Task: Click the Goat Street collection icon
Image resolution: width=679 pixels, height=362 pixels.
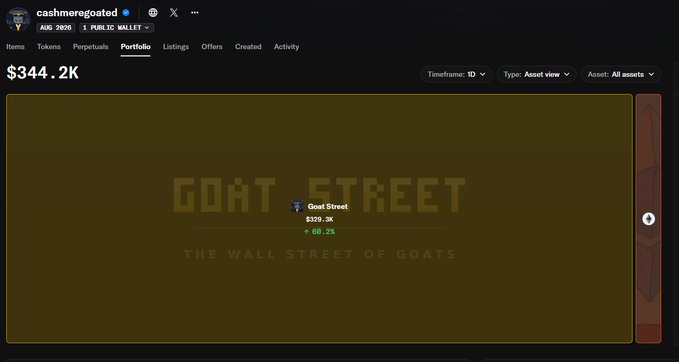Action: 297,206
